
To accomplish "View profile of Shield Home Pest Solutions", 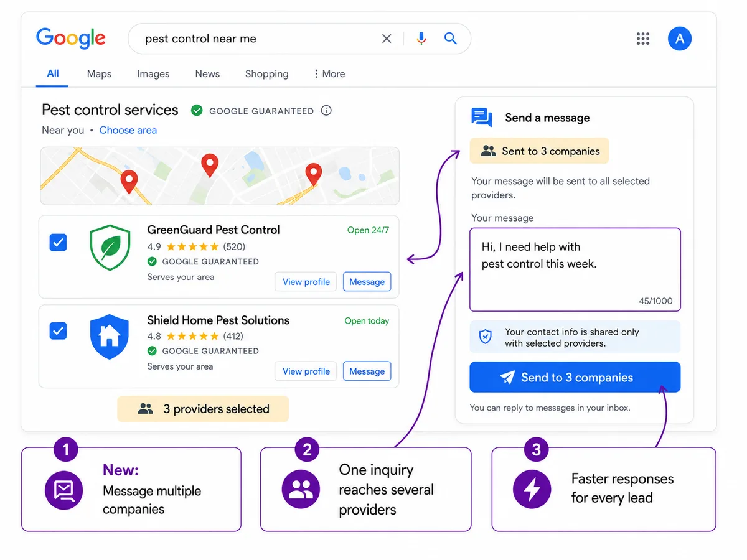I will pyautogui.click(x=306, y=371).
